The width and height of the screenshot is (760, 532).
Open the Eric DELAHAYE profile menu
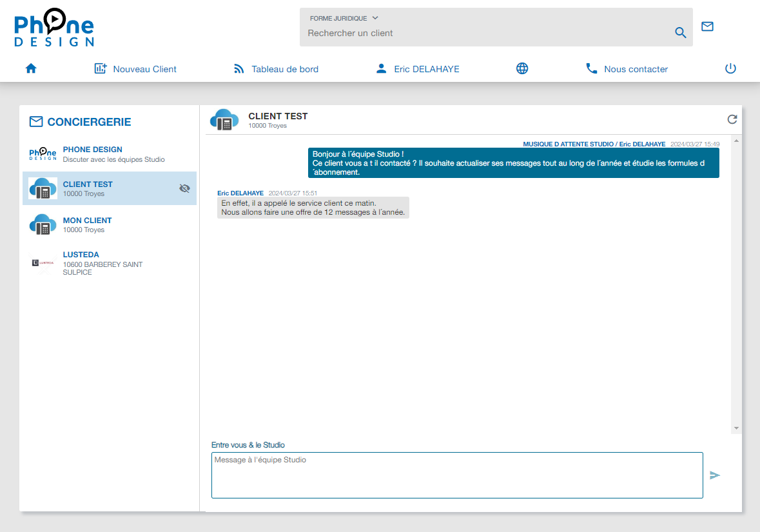418,69
